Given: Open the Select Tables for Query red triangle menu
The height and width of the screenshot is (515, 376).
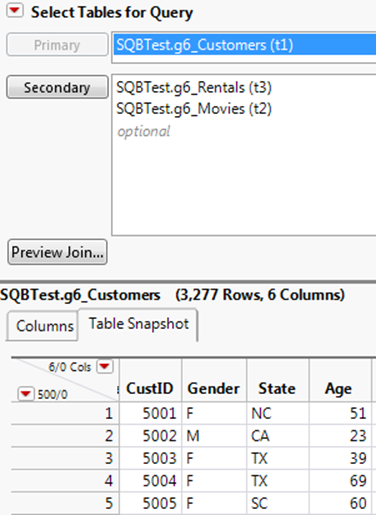Looking at the screenshot, I should (x=15, y=11).
